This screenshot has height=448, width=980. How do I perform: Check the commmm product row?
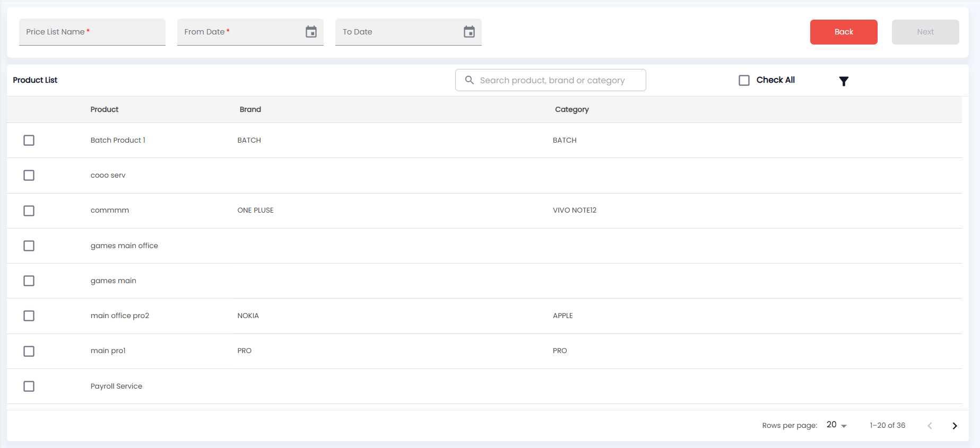click(x=29, y=210)
